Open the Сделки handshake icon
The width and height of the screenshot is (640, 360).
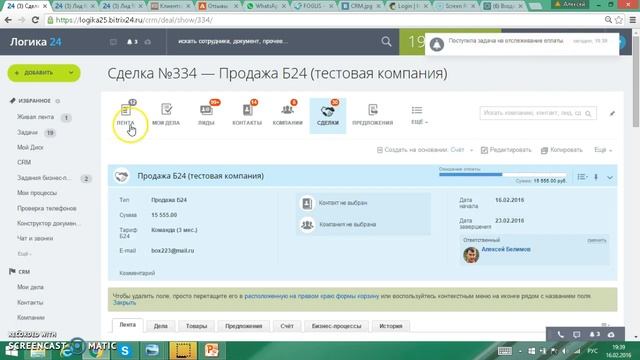click(327, 111)
